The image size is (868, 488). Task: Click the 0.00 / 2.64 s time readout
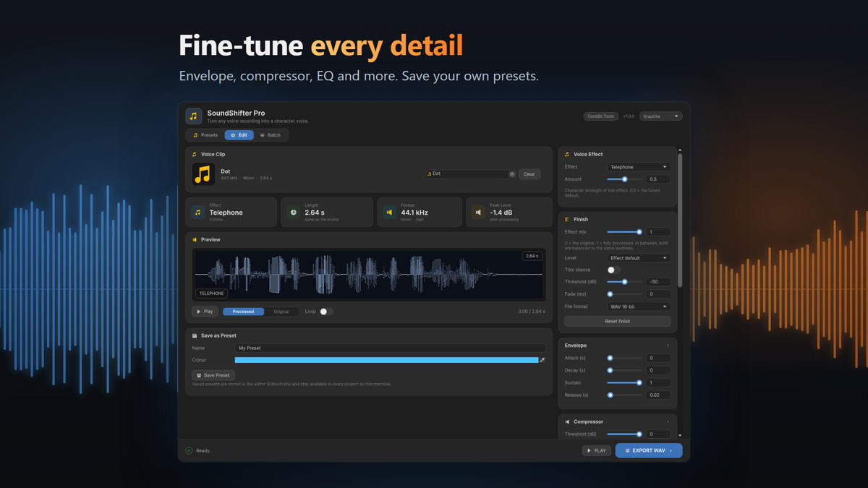tap(531, 312)
